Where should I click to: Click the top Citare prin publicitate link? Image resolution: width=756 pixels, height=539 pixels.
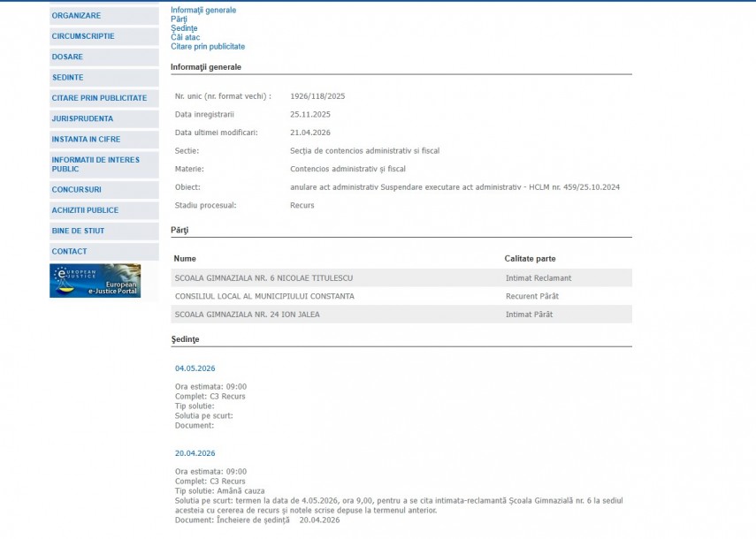(x=208, y=46)
